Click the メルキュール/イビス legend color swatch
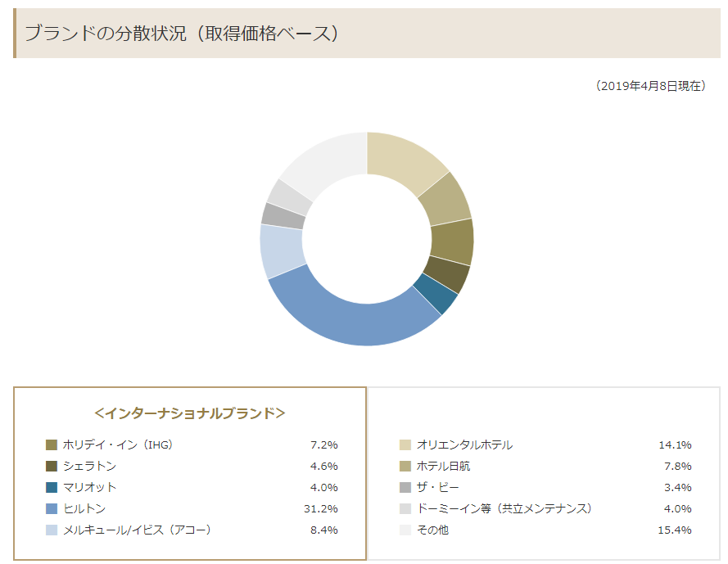The image size is (728, 564). coord(52,530)
